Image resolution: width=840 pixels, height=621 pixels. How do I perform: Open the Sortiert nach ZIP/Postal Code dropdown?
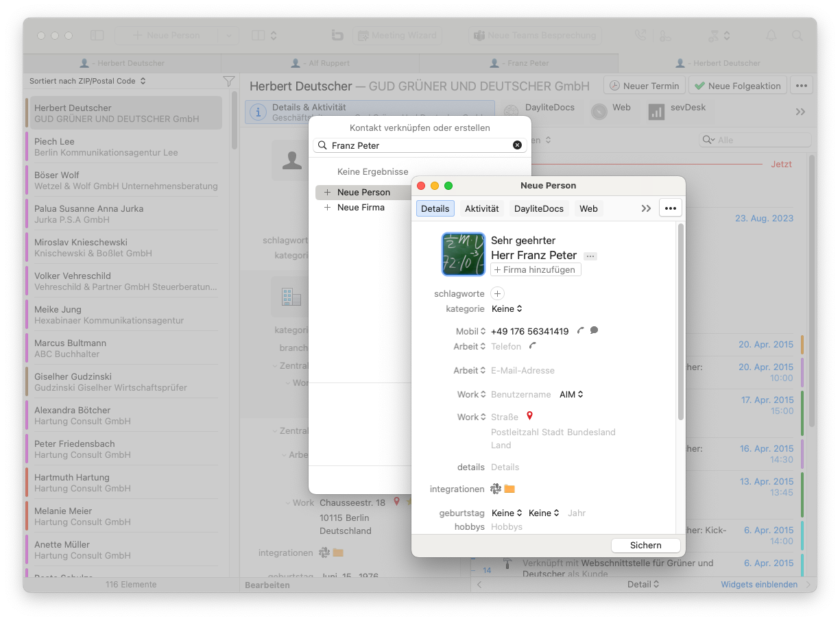point(88,81)
